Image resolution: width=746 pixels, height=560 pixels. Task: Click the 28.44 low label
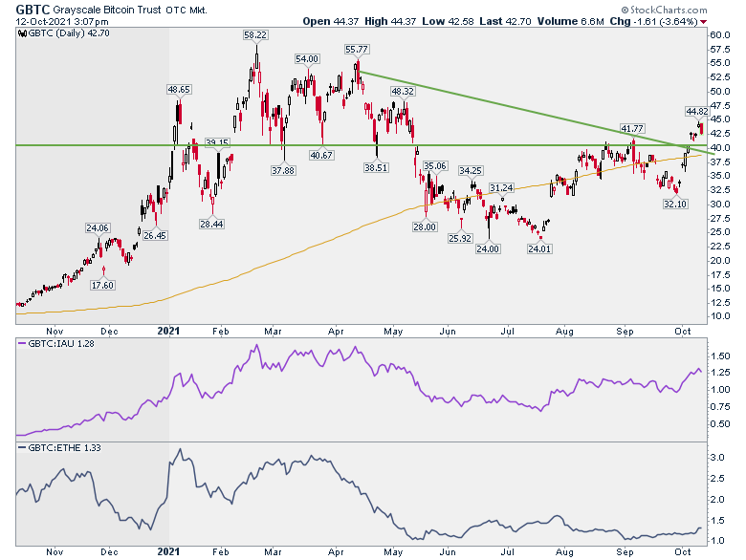click(211, 224)
